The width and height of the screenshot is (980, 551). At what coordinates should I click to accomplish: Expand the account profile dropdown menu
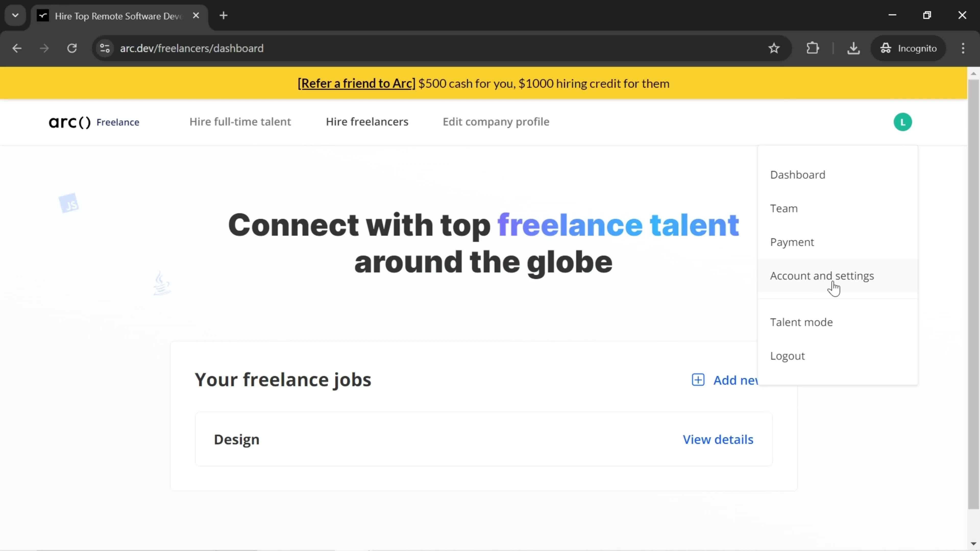tap(903, 122)
